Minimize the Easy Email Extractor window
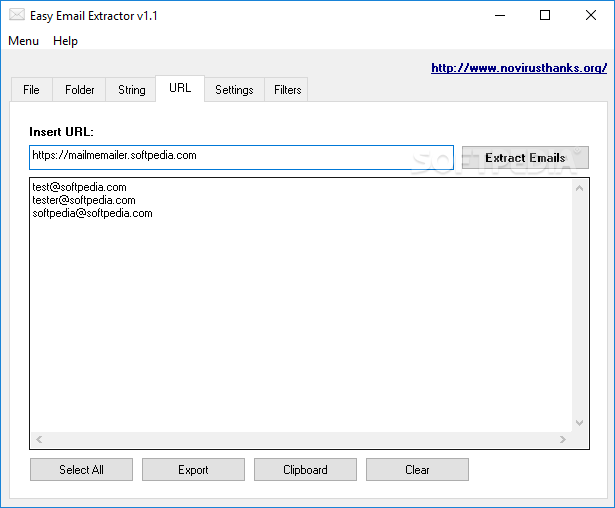This screenshot has height=508, width=615. click(500, 16)
